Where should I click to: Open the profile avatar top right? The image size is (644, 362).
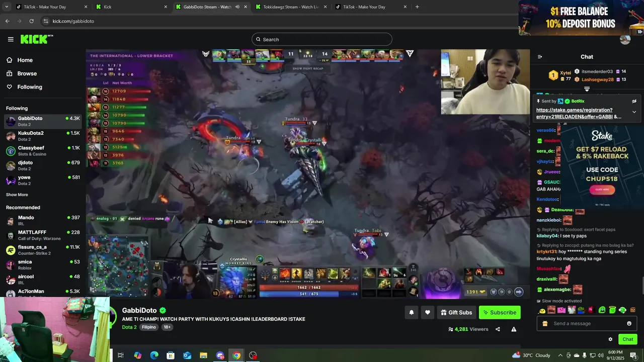[x=625, y=39]
